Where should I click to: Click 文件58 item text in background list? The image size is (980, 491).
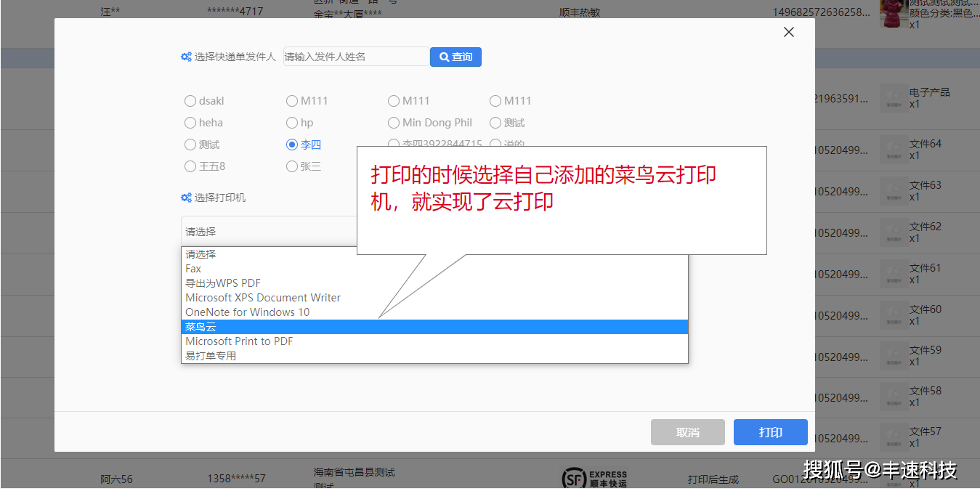point(926,391)
